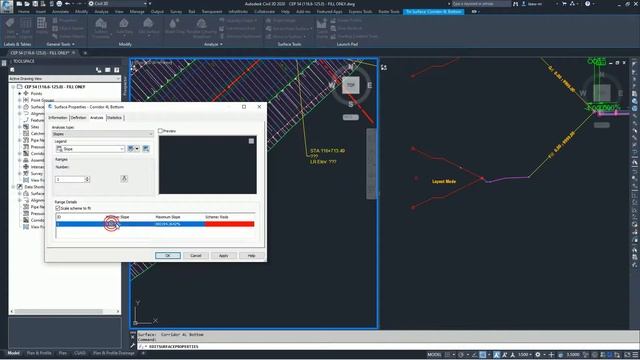
Task: Click the drawing file tab close icon
Action: click(x=74, y=53)
